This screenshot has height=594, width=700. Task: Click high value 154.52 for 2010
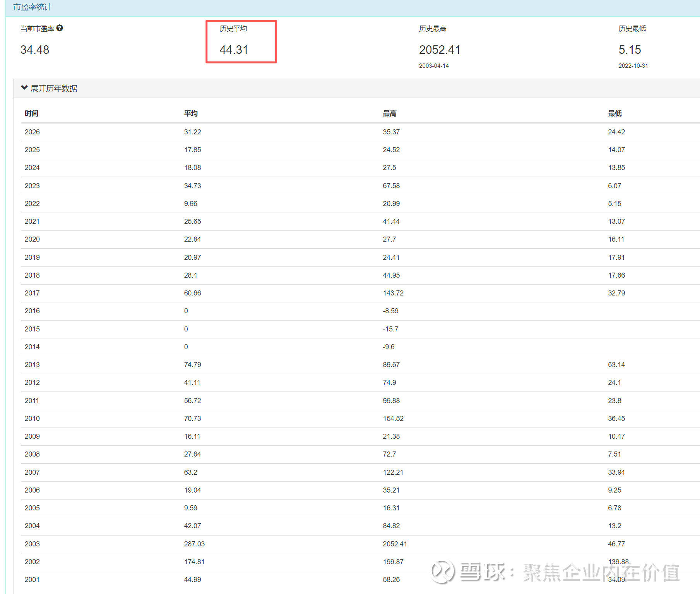(x=393, y=419)
